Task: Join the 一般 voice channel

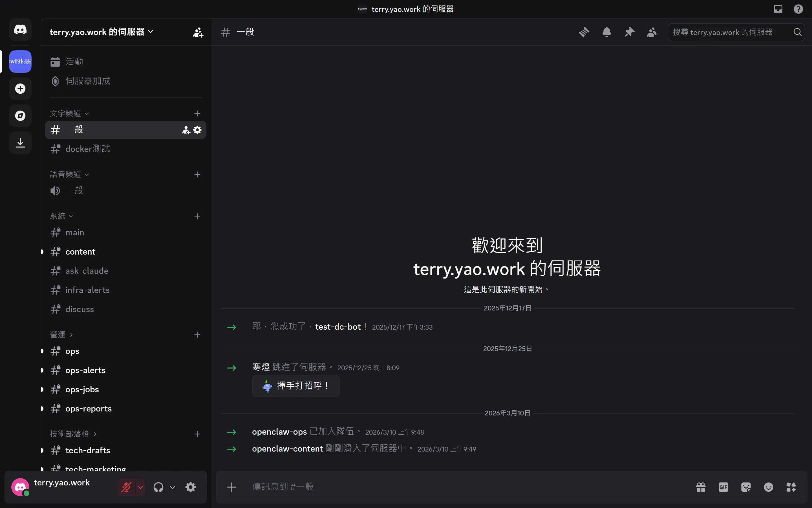Action: click(126, 191)
